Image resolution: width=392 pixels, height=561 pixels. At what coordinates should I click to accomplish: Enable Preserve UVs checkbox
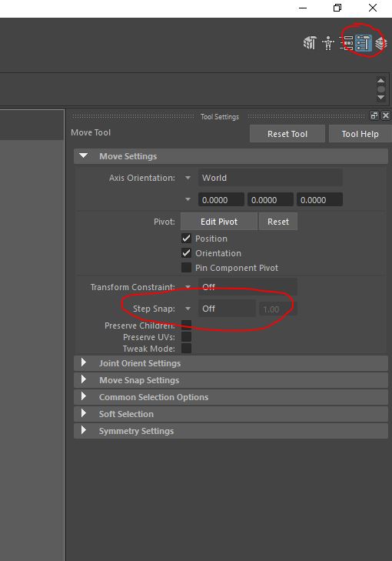(x=186, y=336)
